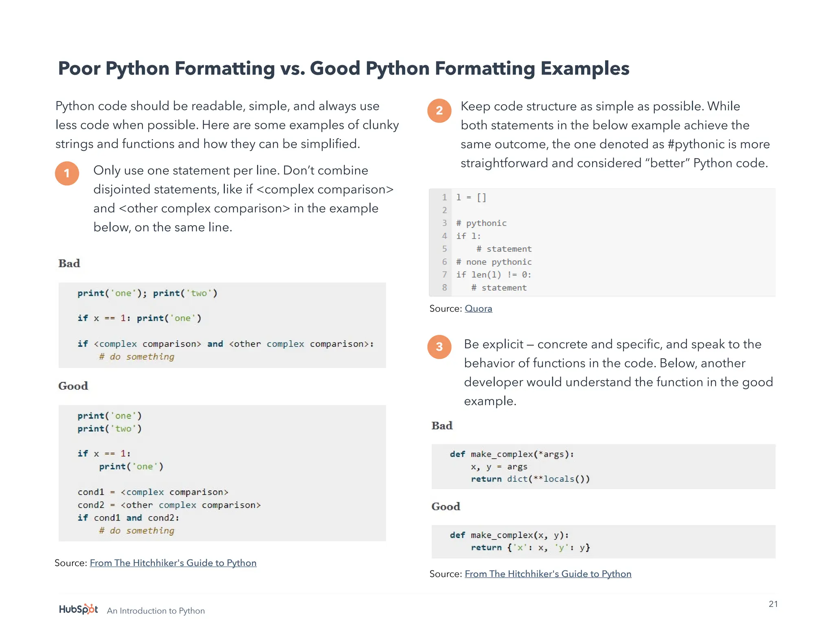Click return {'x': x, 'y': y} line

(530, 548)
